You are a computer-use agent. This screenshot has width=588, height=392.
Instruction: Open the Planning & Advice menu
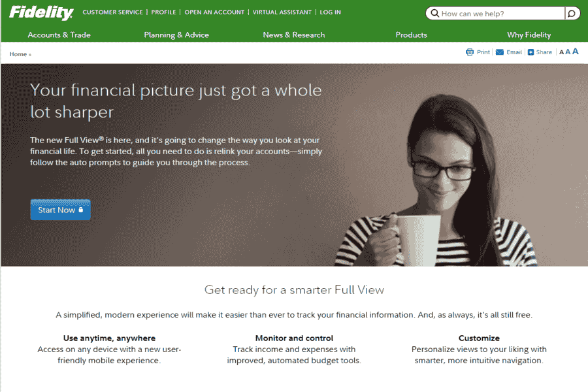[x=176, y=35]
